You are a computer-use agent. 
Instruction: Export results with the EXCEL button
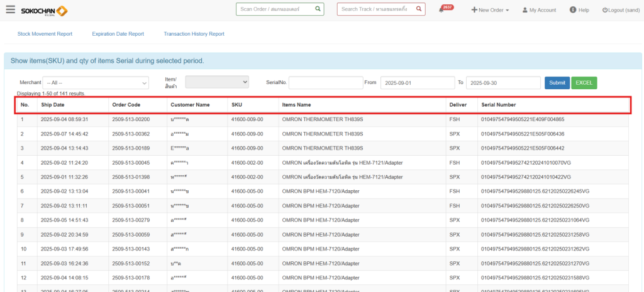[x=584, y=83]
